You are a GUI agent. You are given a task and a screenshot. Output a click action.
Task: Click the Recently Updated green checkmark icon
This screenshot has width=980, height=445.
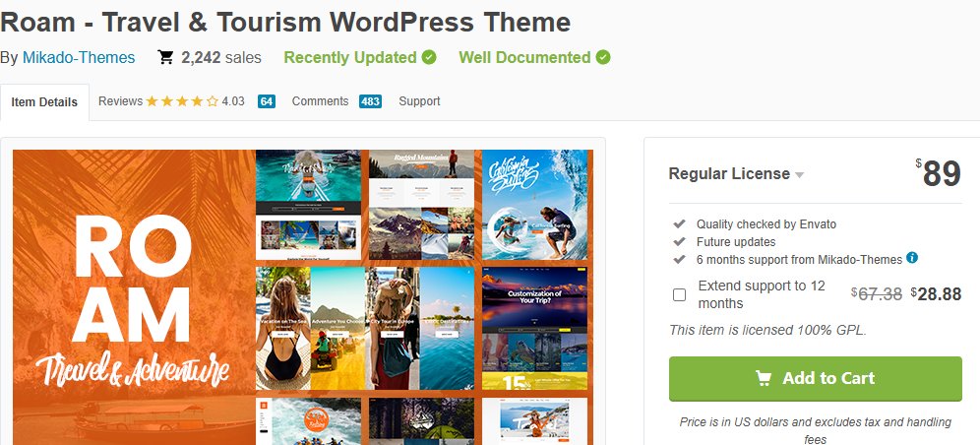pyautogui.click(x=429, y=57)
